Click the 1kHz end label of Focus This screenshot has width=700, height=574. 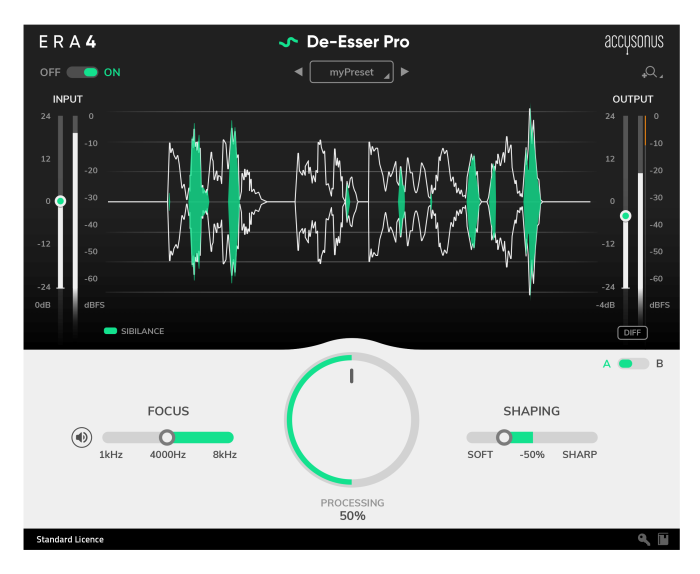point(111,455)
